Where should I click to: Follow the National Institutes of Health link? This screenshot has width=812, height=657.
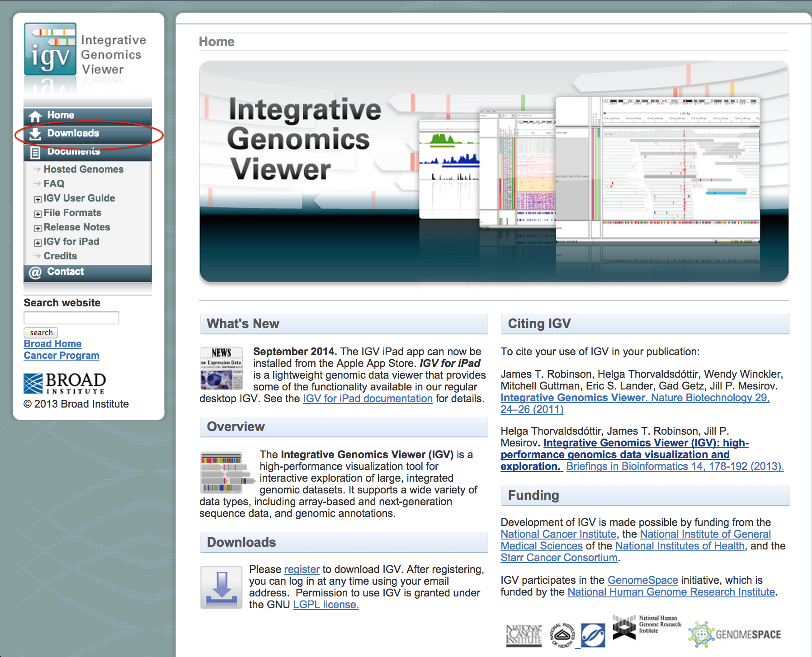(x=680, y=546)
